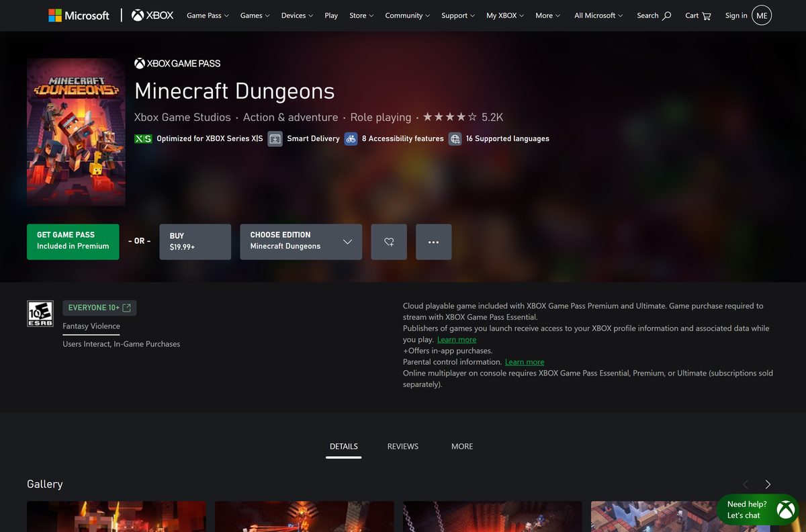This screenshot has height=532, width=806.
Task: Switch to the DETAILS tab
Action: tap(344, 447)
